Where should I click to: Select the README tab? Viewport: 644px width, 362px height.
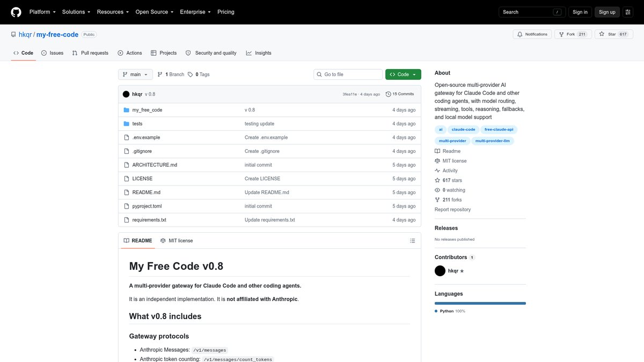pyautogui.click(x=138, y=241)
